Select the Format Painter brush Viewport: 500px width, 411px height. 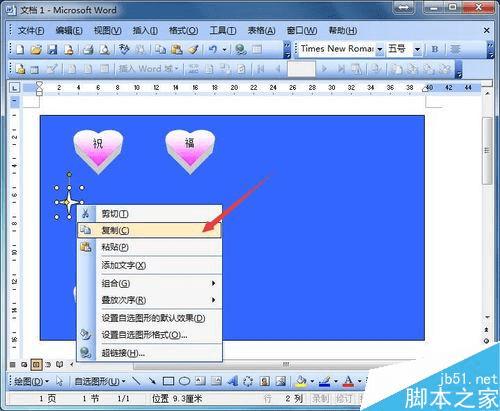[x=193, y=49]
